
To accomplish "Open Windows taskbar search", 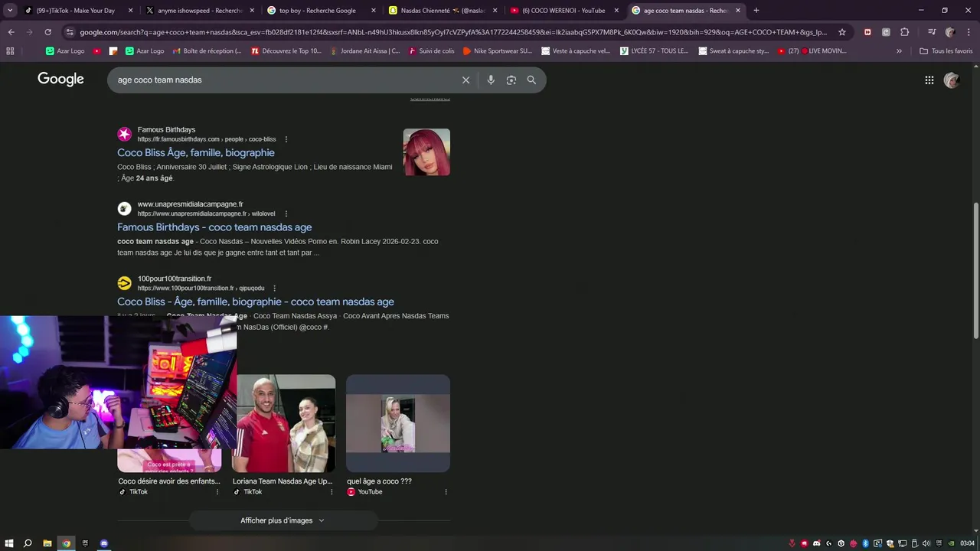I will pyautogui.click(x=28, y=543).
